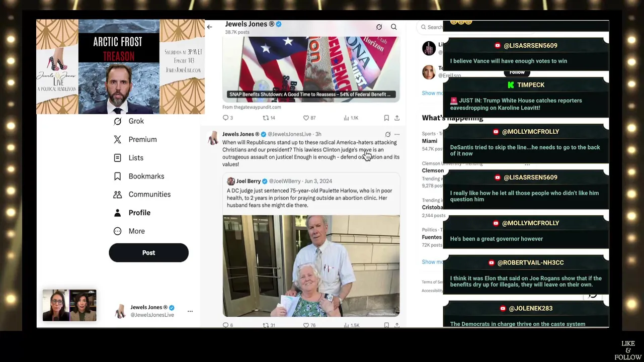Open the three-dot menu on the Clinton judge post

(x=397, y=134)
